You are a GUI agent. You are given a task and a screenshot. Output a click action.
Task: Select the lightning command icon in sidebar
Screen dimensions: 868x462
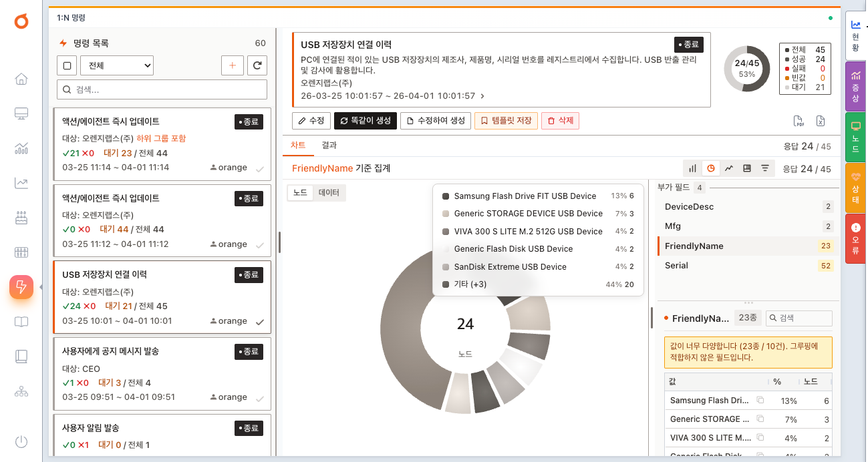point(21,287)
